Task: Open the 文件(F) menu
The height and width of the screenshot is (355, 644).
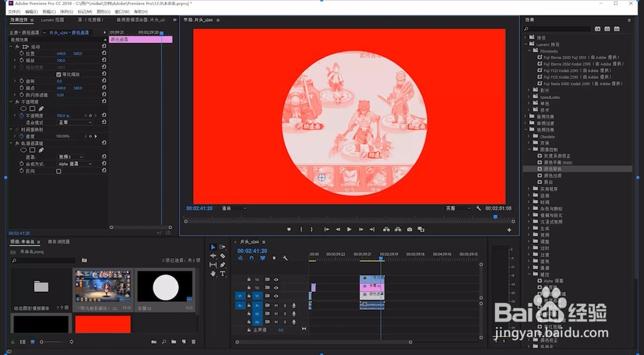Action: [x=14, y=12]
